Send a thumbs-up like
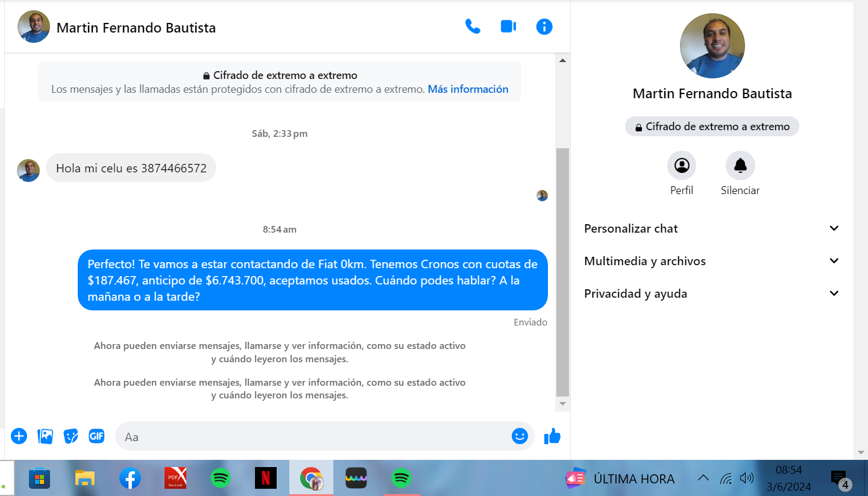The height and width of the screenshot is (496, 868). point(552,436)
